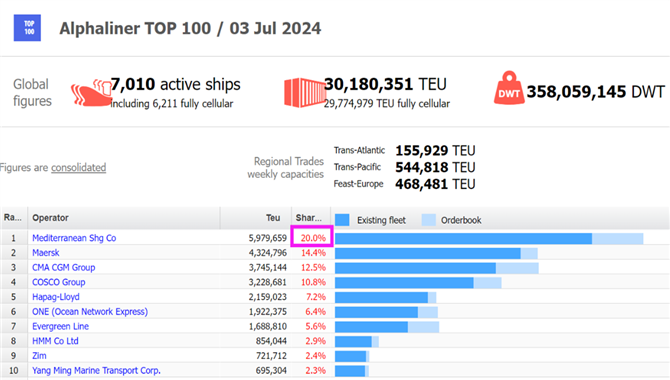
Task: Click the red ship icon
Action: [91, 92]
